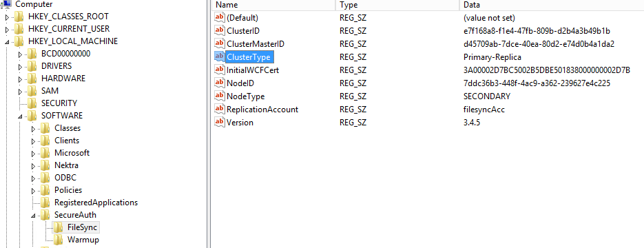The width and height of the screenshot is (644, 248).
Task: Collapse the HKEY_LOCAL_MACHINE hive
Action: tap(7, 42)
